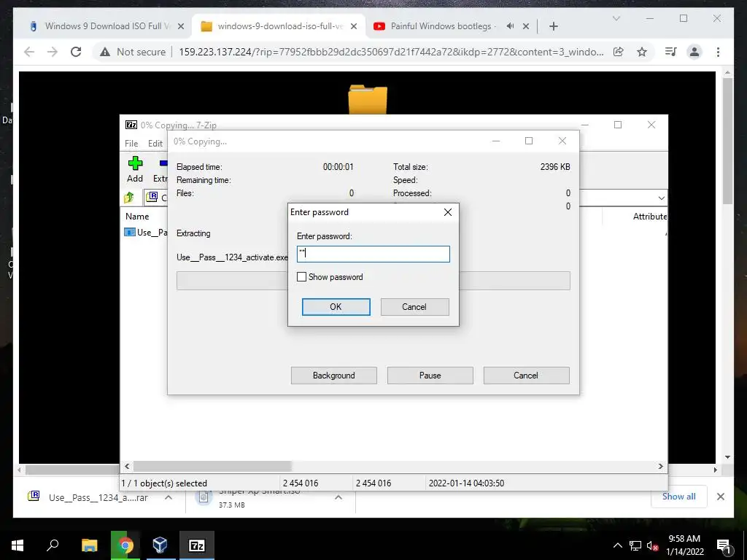The height and width of the screenshot is (560, 747).
Task: Click scroll left arrow in 7-Zip window
Action: (x=127, y=466)
